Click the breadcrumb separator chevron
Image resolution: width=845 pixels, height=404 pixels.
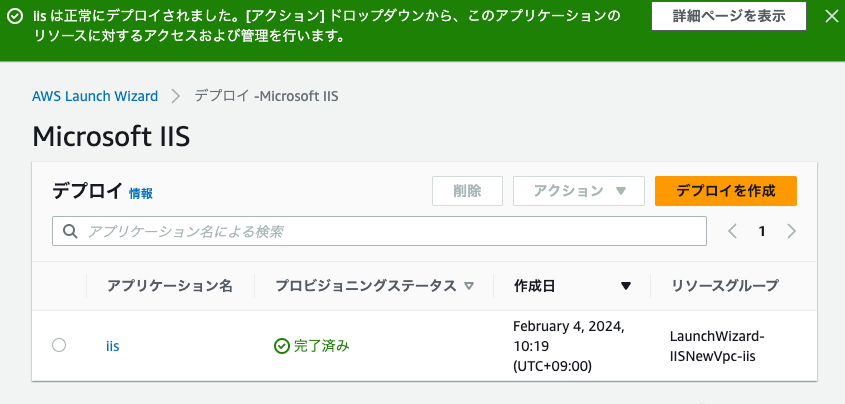(176, 96)
